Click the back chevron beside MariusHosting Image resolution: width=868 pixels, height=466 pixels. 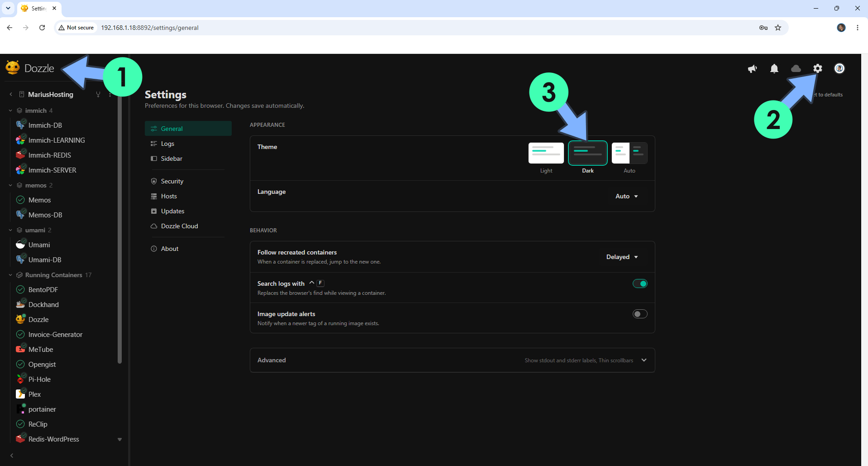(11, 94)
